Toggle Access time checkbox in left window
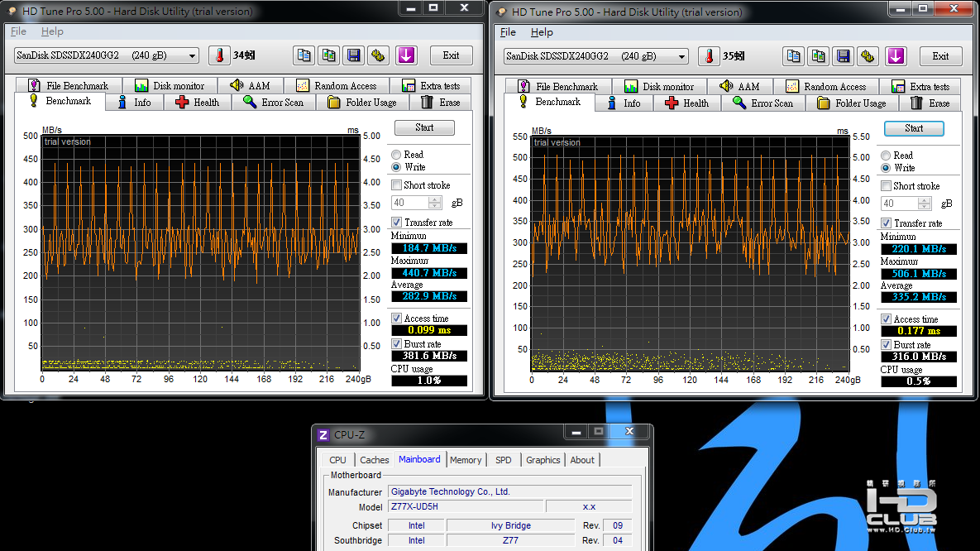 396,319
